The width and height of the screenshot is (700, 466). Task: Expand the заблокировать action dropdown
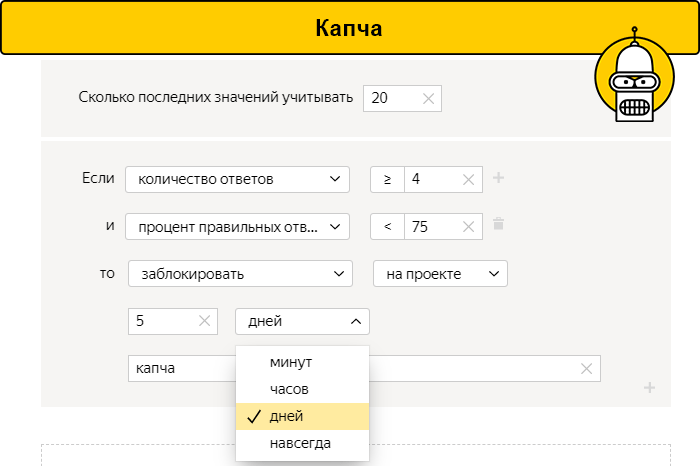click(x=240, y=274)
